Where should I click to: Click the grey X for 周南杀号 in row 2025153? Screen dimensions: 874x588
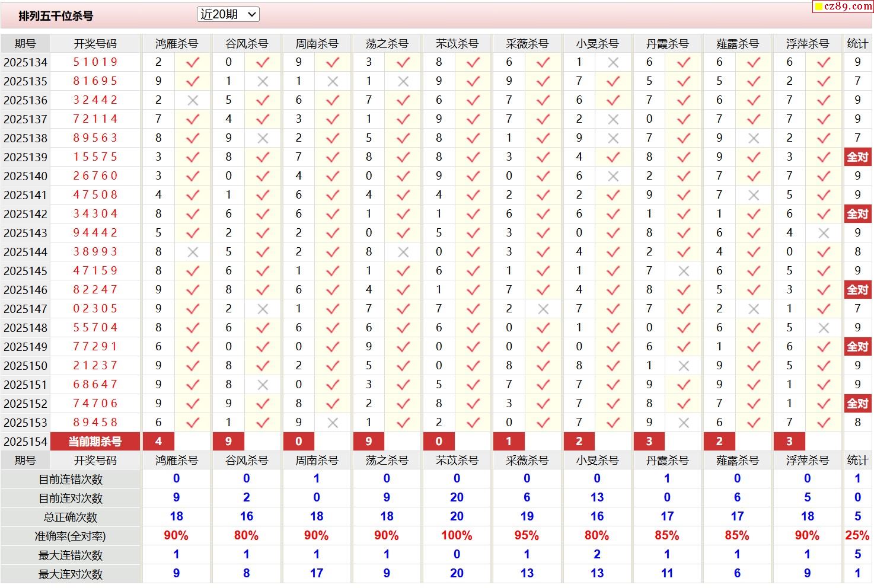333,423
